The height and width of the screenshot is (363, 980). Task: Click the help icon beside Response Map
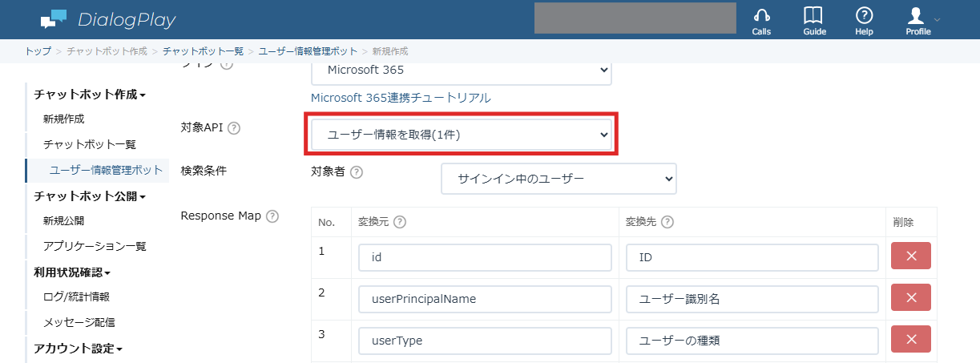tap(272, 216)
